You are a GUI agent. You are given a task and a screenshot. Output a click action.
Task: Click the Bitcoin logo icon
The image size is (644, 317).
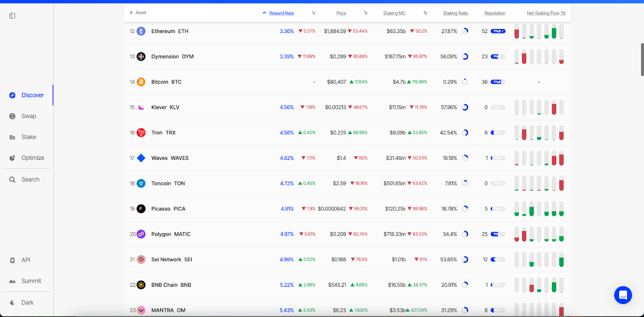[141, 82]
